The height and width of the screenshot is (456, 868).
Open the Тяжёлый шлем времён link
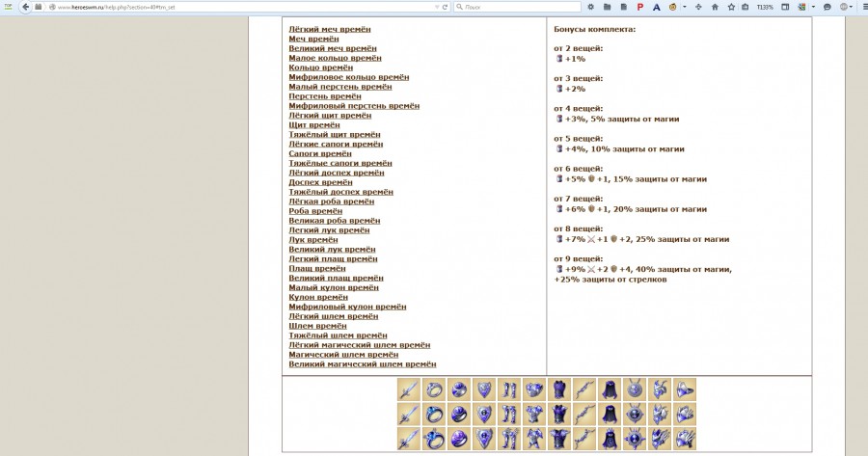339,335
